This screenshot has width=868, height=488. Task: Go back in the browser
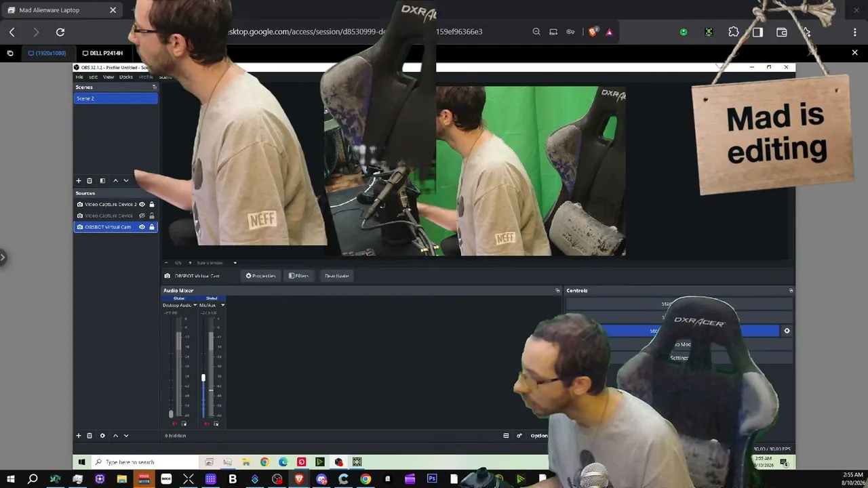12,32
